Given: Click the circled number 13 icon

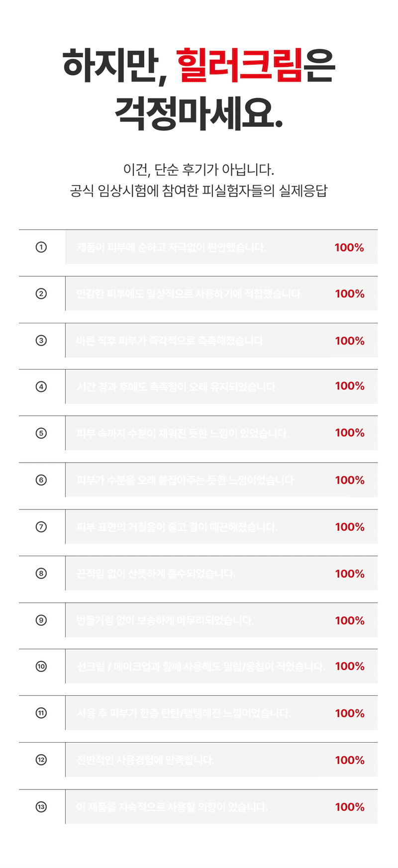Looking at the screenshot, I should 41,807.
